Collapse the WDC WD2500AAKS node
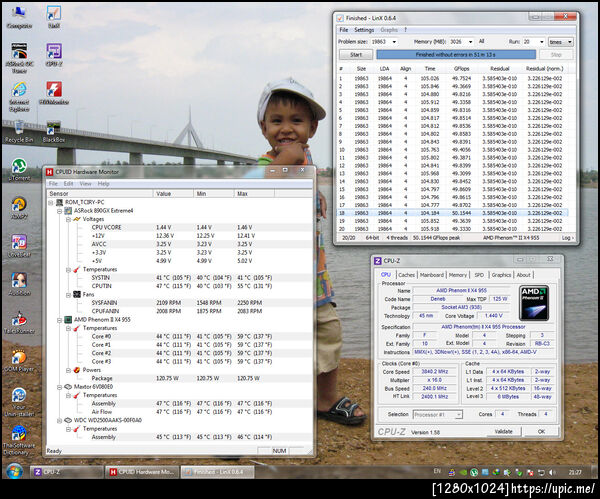 59,420
